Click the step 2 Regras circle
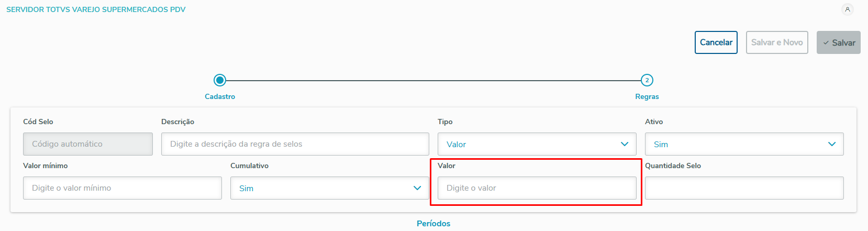 pos(647,80)
